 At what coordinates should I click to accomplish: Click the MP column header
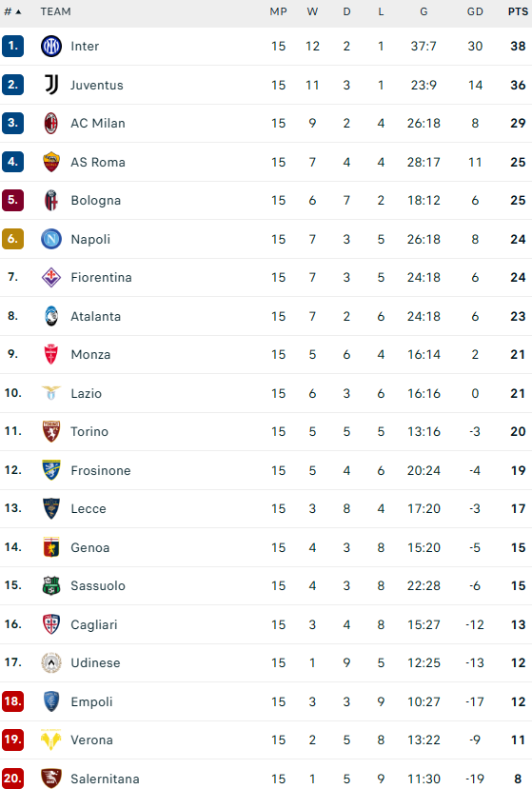278,11
